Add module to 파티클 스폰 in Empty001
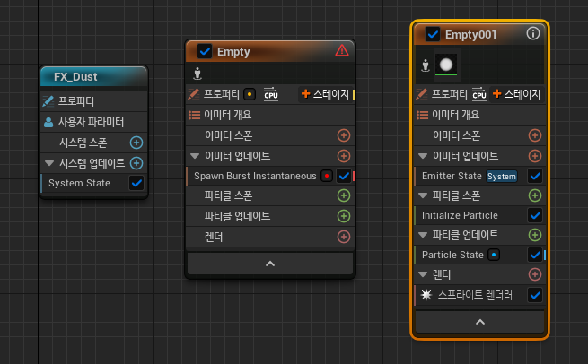The width and height of the screenshot is (588, 364). point(535,195)
